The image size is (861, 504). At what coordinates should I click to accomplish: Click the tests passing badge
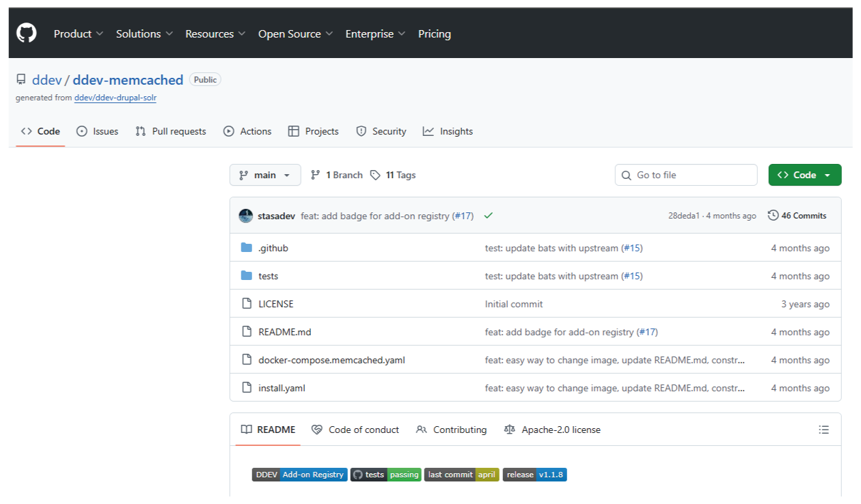point(386,475)
